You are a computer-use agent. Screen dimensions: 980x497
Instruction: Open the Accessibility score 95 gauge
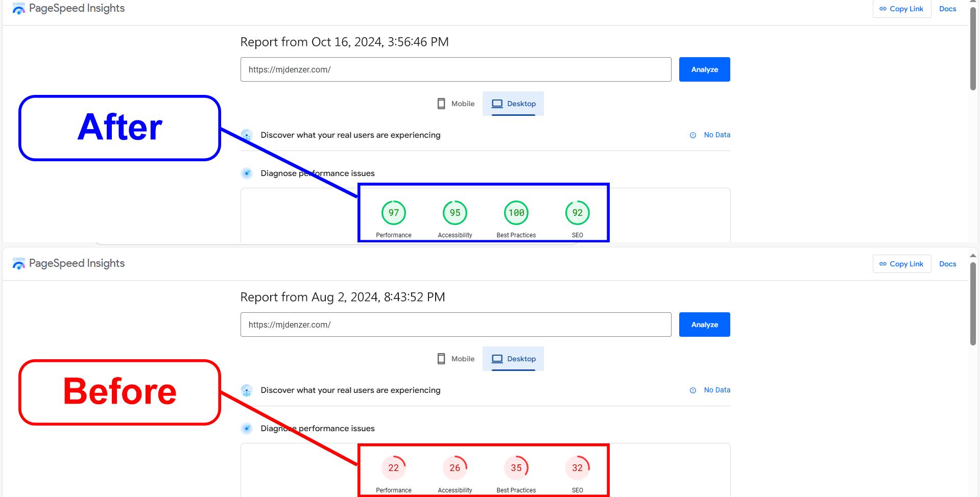(x=455, y=213)
